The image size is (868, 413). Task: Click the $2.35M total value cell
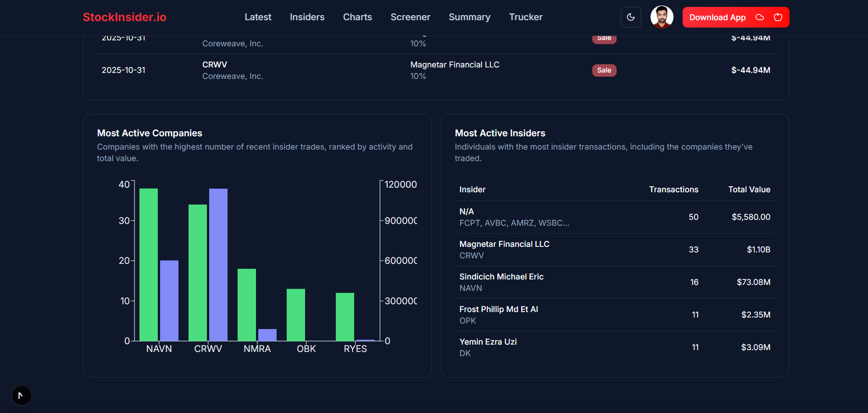coord(756,315)
